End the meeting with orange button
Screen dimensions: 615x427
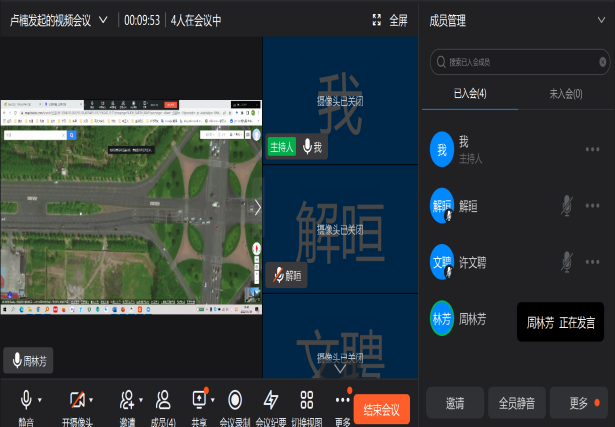(382, 409)
